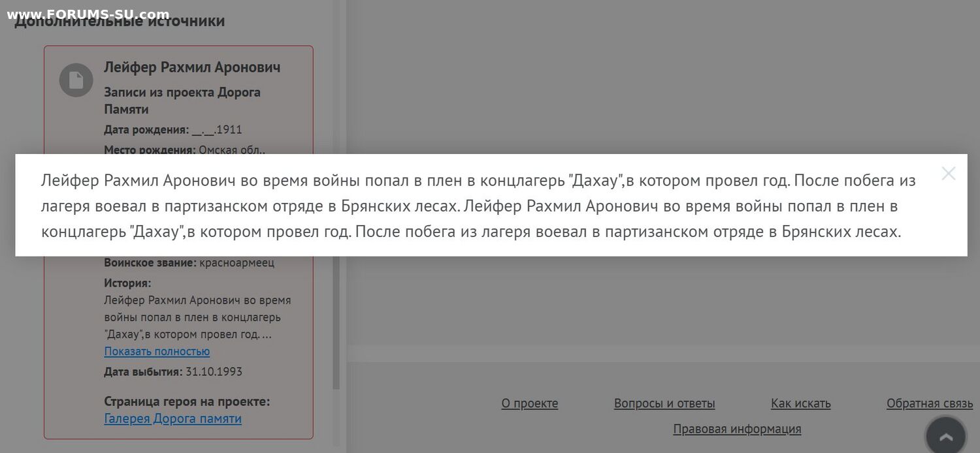The height and width of the screenshot is (453, 980).
Task: Click the 'Дополнительные источники' section heading
Action: pos(120,21)
